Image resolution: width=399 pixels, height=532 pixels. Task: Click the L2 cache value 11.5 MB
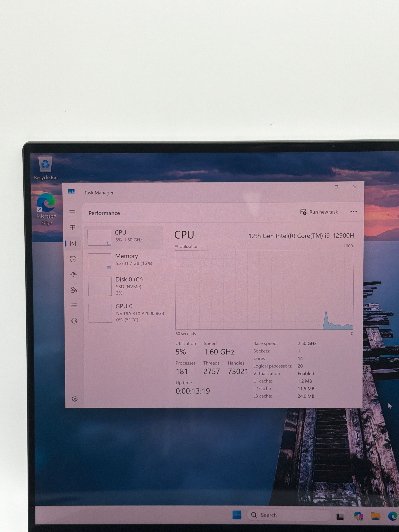tap(306, 389)
